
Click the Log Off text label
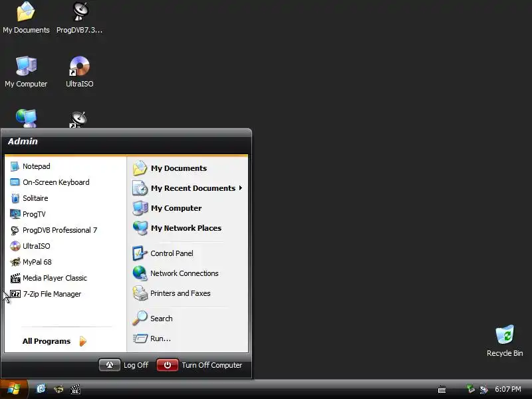(x=136, y=365)
